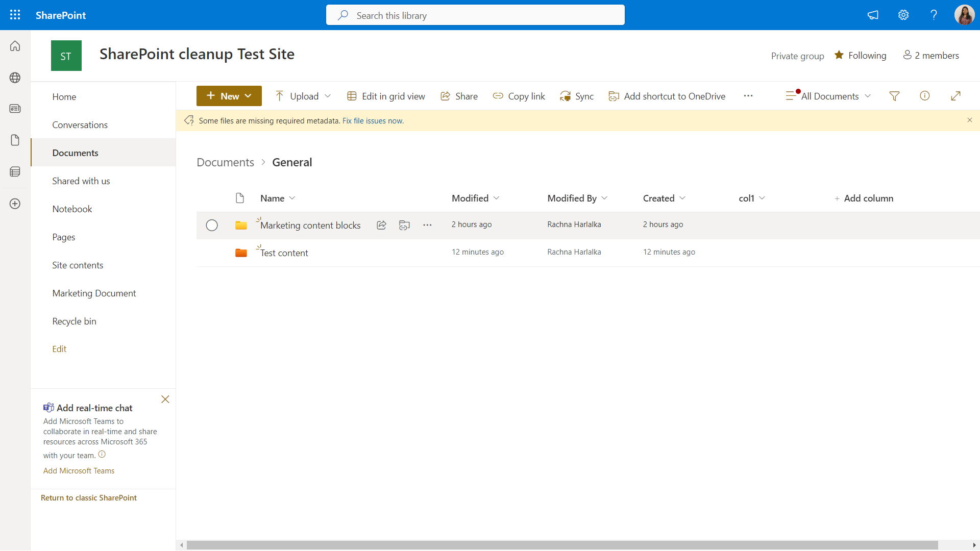Open the Test content folder icon

click(241, 253)
